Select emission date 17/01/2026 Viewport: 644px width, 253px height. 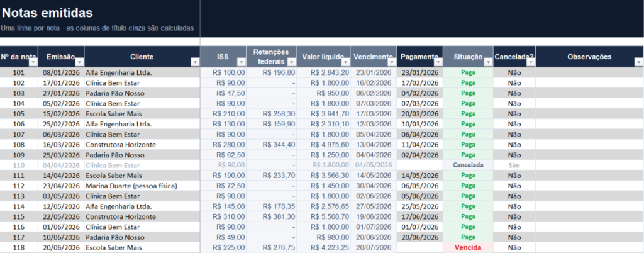(61, 83)
